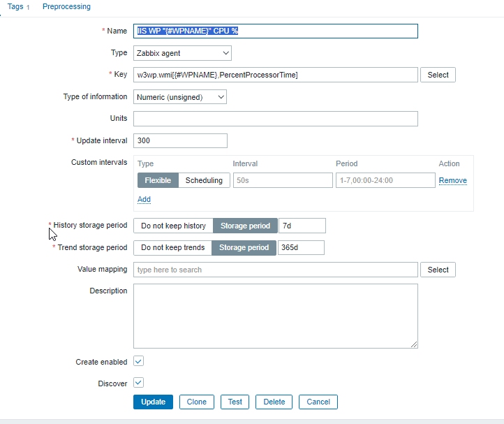Click Select button next to Key field

[438, 75]
